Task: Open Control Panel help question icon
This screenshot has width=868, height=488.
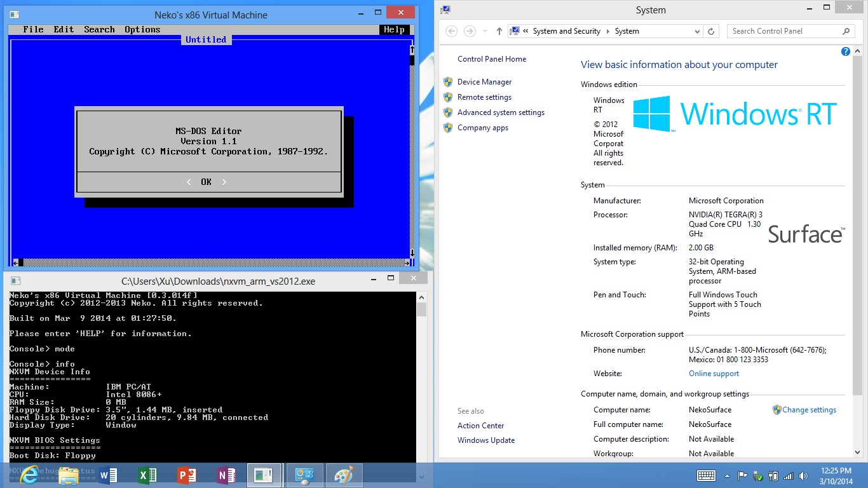Action: (846, 51)
